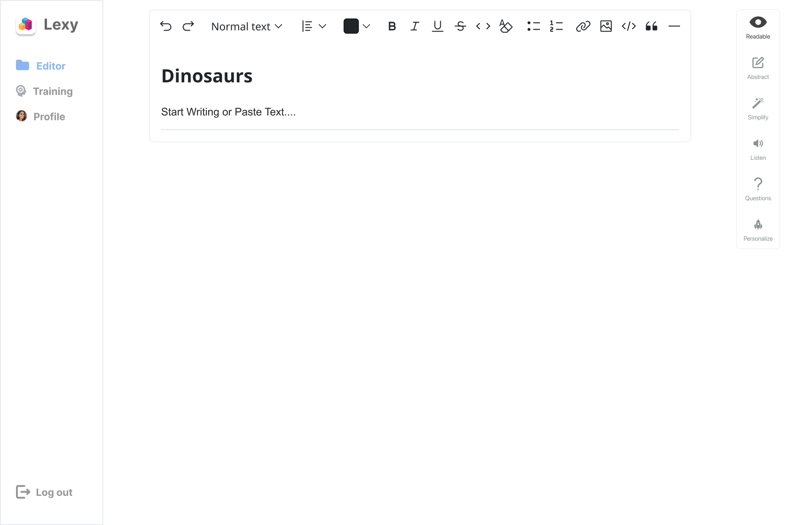The height and width of the screenshot is (525, 812).
Task: Toggle underline formatting
Action: (x=437, y=26)
